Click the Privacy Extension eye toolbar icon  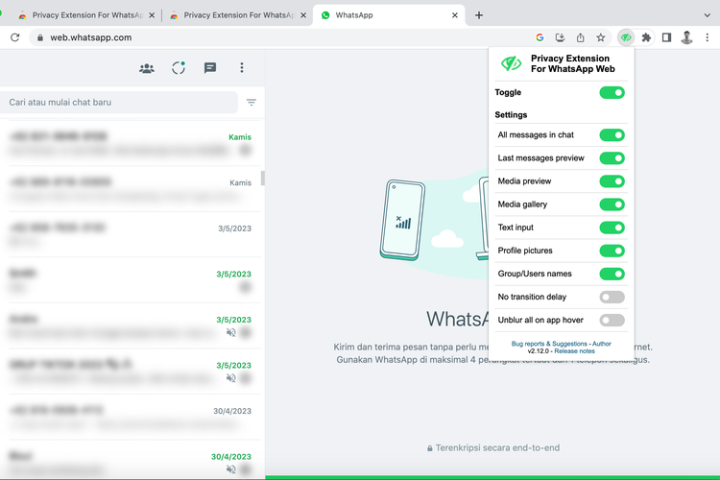pyautogui.click(x=626, y=38)
